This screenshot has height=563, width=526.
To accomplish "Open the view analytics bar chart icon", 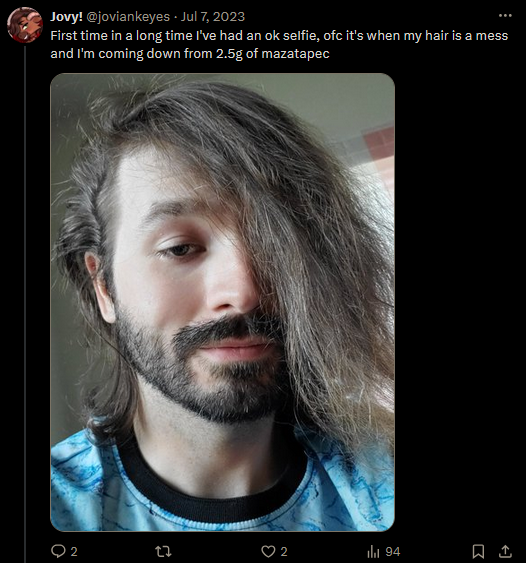I will tap(373, 551).
